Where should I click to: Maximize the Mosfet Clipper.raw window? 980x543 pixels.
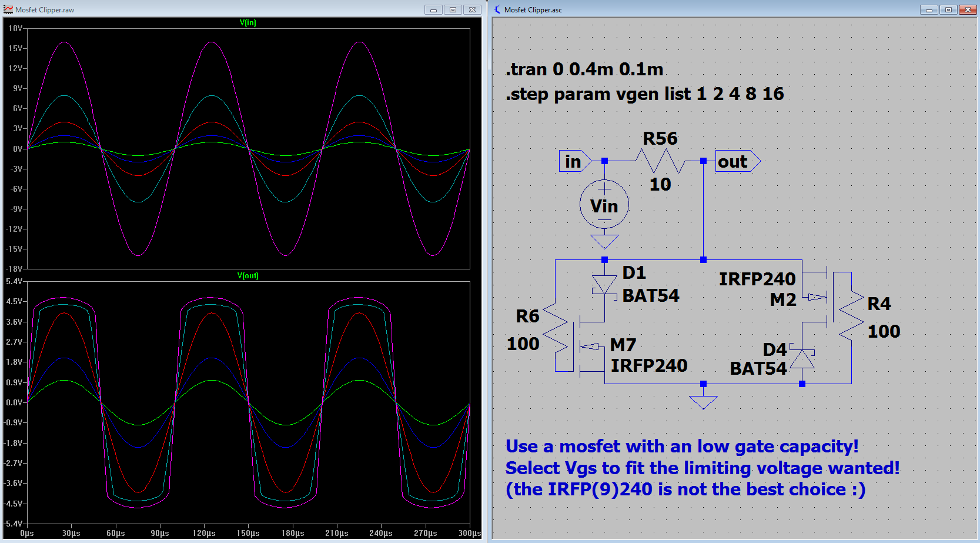[x=453, y=10]
